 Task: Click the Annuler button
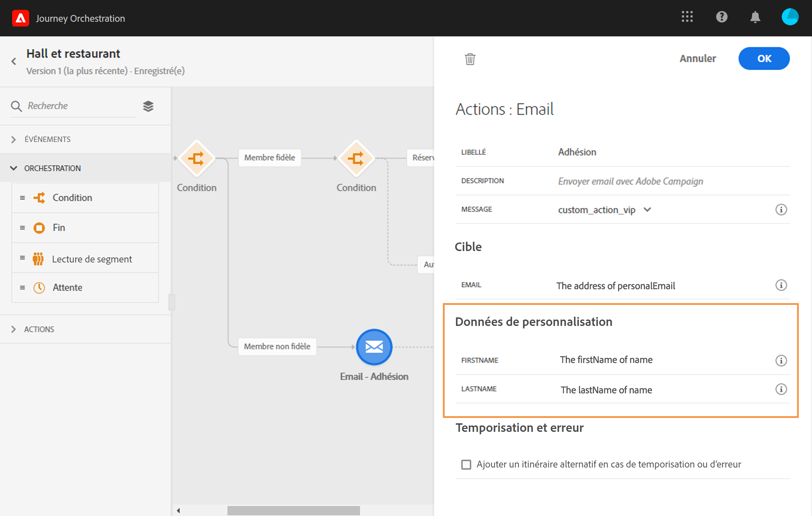tap(697, 58)
